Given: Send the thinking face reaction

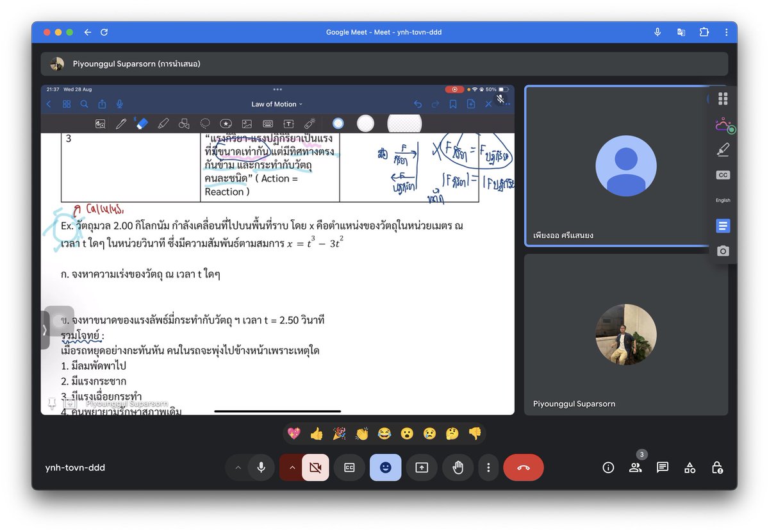Looking at the screenshot, I should [x=452, y=434].
